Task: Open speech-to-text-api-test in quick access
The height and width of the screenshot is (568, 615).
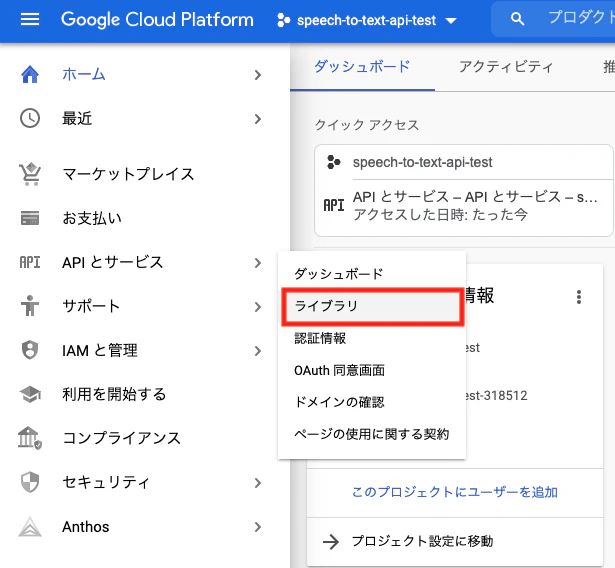Action: click(x=422, y=162)
